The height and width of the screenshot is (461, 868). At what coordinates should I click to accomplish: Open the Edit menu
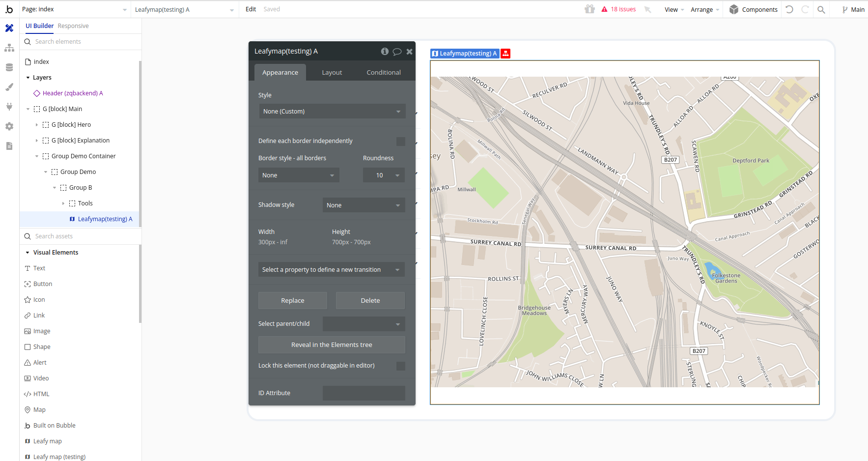coord(251,9)
